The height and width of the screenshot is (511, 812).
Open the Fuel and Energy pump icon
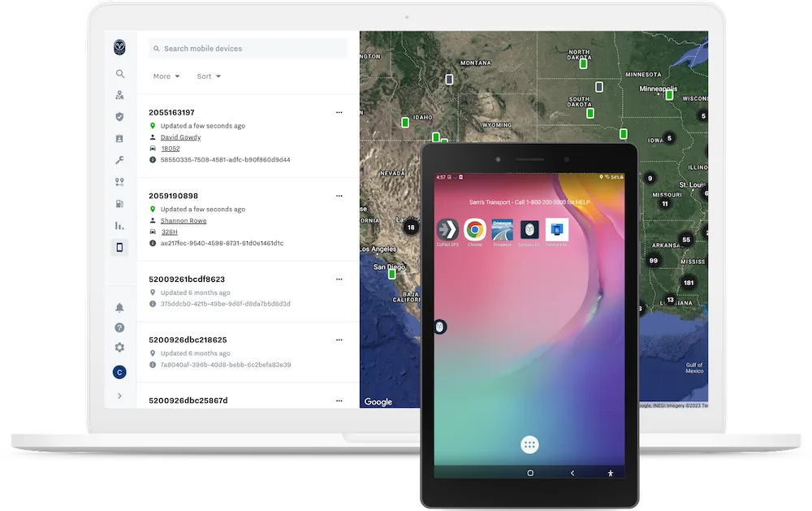click(x=119, y=203)
